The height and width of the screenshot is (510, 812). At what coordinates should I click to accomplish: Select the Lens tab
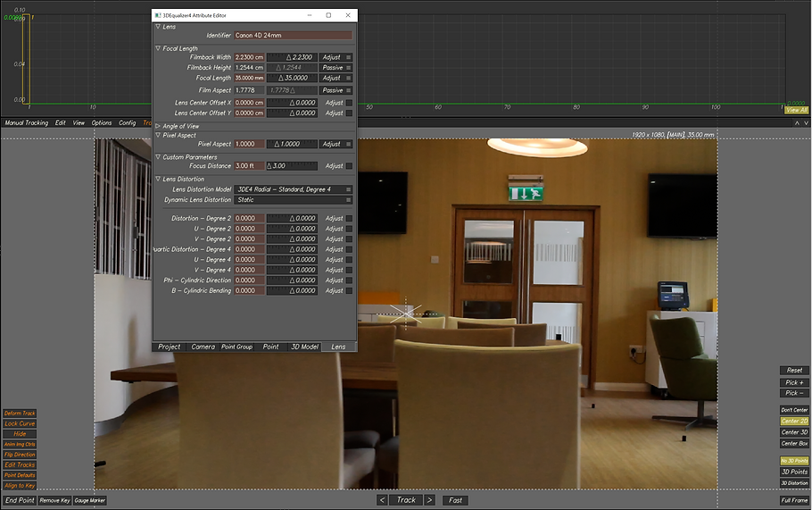(x=338, y=347)
